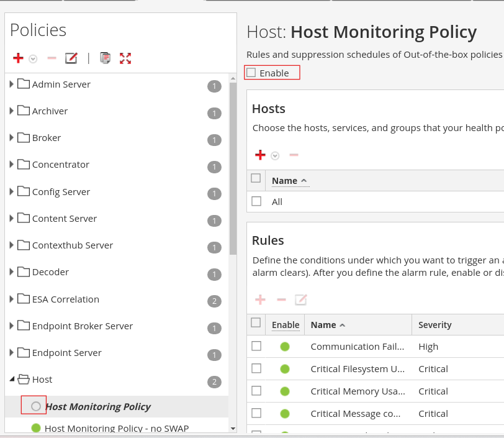Select the All hosts checkbox

256,201
